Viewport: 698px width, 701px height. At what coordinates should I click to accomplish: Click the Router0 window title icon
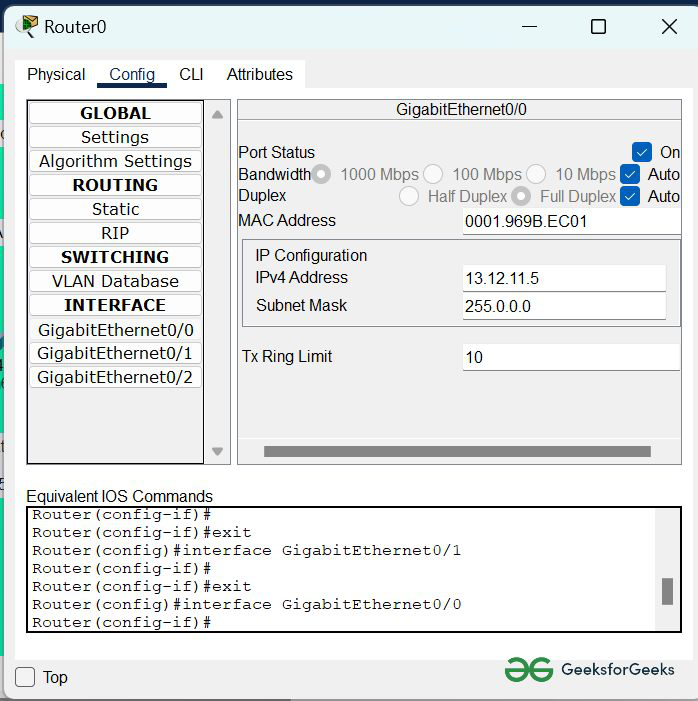click(27, 26)
